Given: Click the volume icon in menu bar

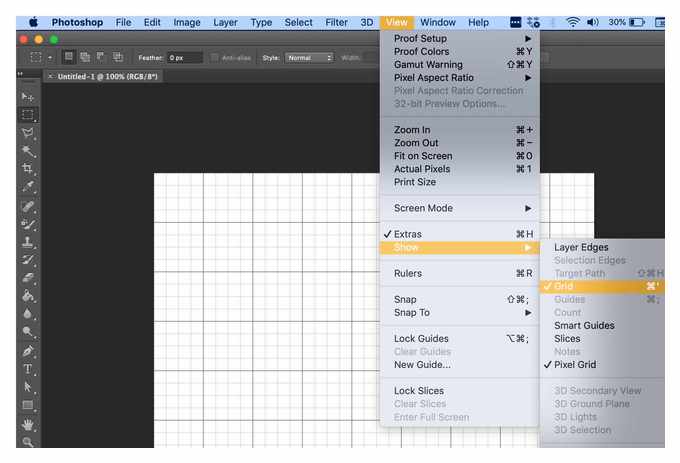Looking at the screenshot, I should 593,22.
